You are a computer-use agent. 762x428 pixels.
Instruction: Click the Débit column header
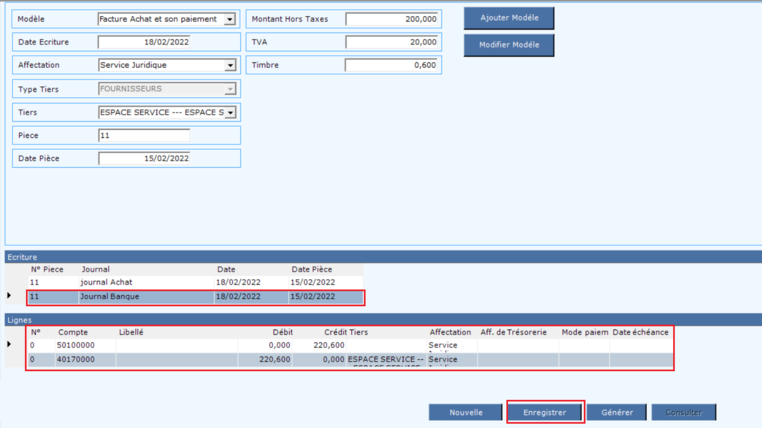(x=282, y=332)
